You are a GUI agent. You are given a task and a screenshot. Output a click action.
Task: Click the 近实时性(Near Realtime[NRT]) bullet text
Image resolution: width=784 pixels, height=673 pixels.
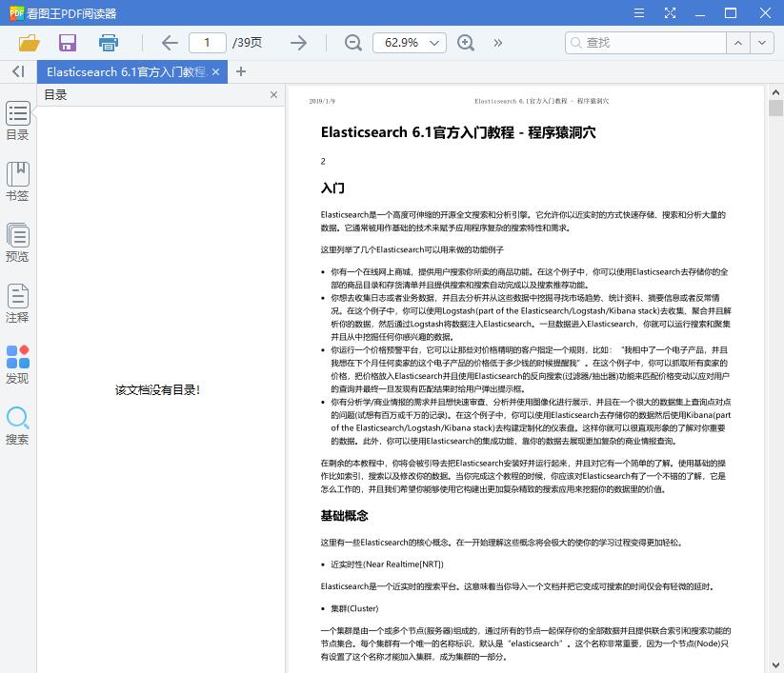coord(387,564)
